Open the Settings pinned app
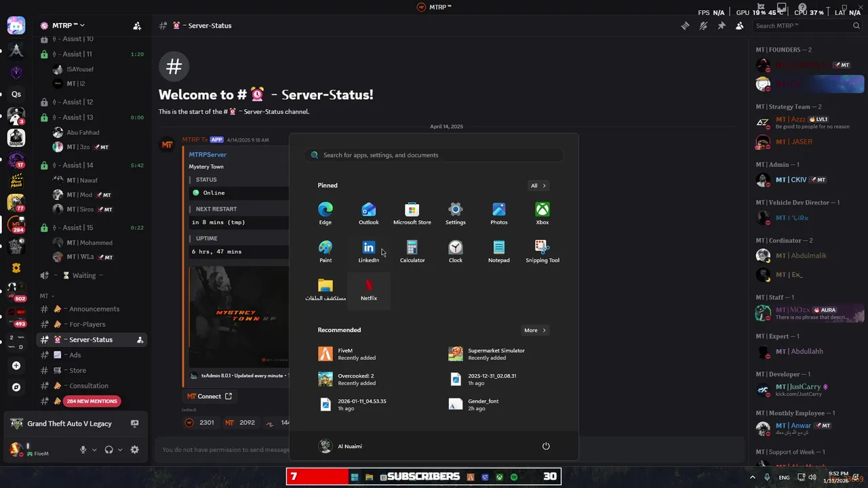Viewport: 868px width, 488px height. [456, 213]
